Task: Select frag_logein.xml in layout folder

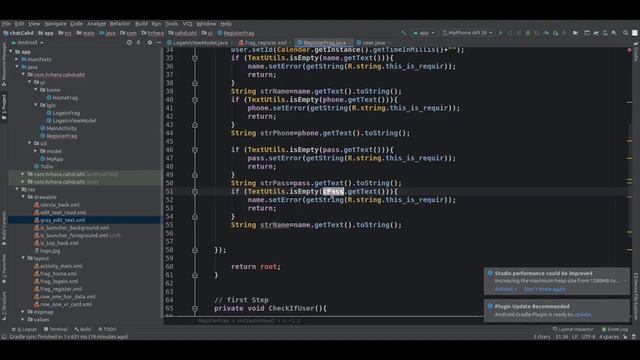Action: coord(56,281)
